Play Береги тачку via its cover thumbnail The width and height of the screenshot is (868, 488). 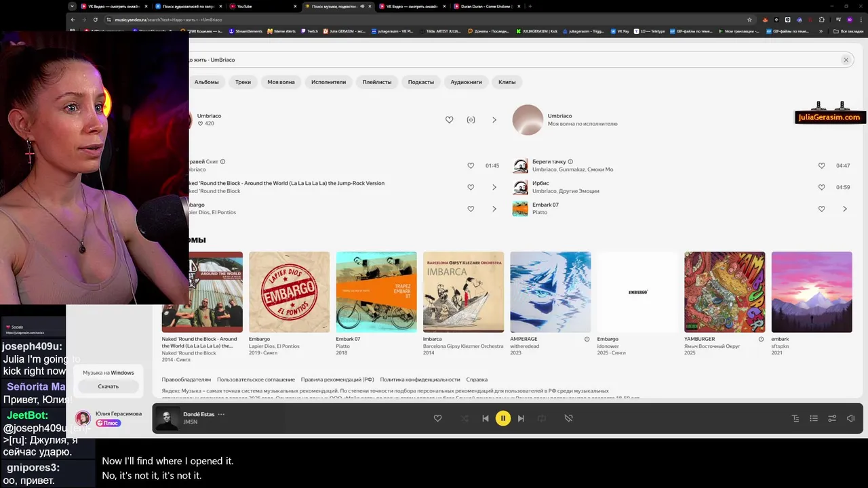click(520, 165)
